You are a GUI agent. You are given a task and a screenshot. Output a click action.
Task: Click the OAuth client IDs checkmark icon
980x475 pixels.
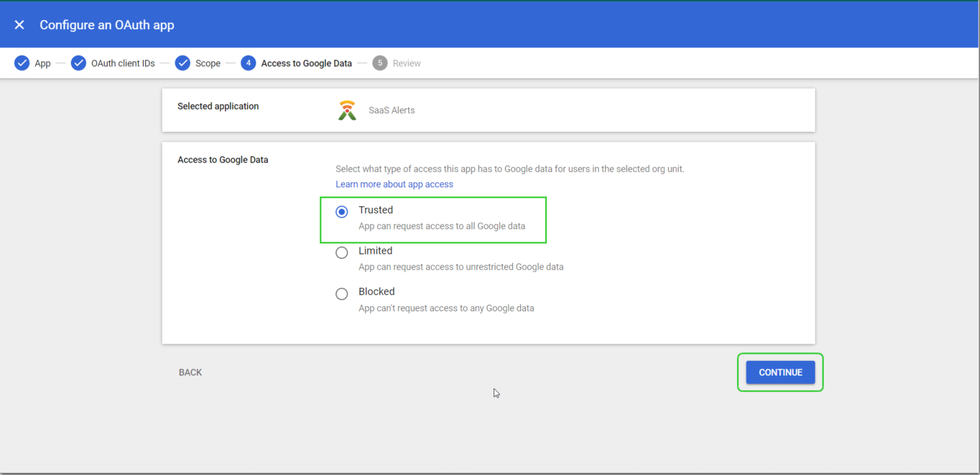click(78, 63)
